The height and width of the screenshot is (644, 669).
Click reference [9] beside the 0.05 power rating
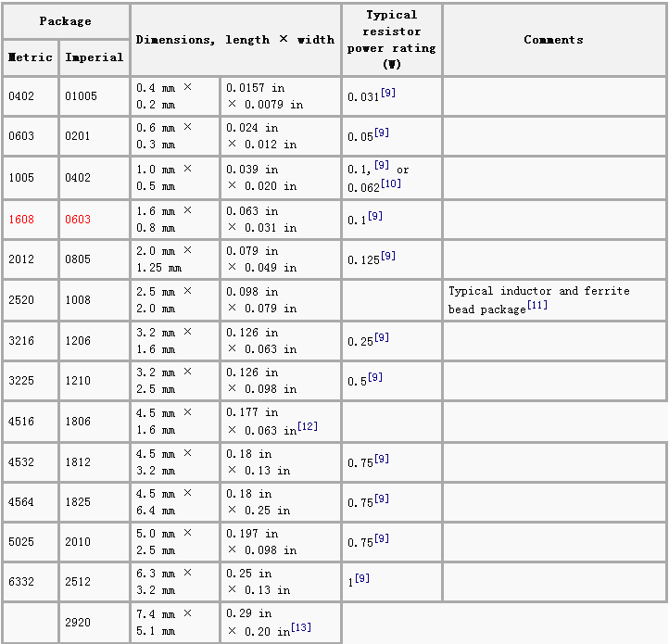pos(381,133)
